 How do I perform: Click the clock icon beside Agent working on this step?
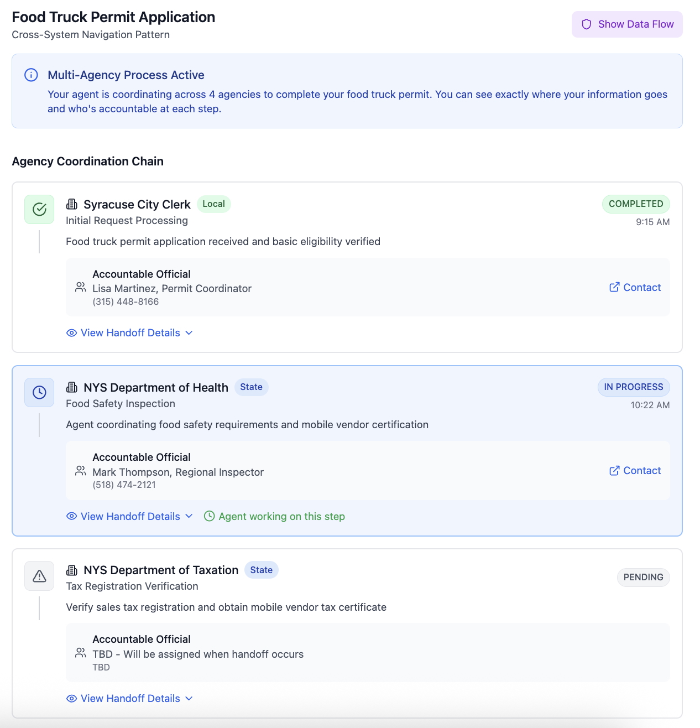[209, 516]
